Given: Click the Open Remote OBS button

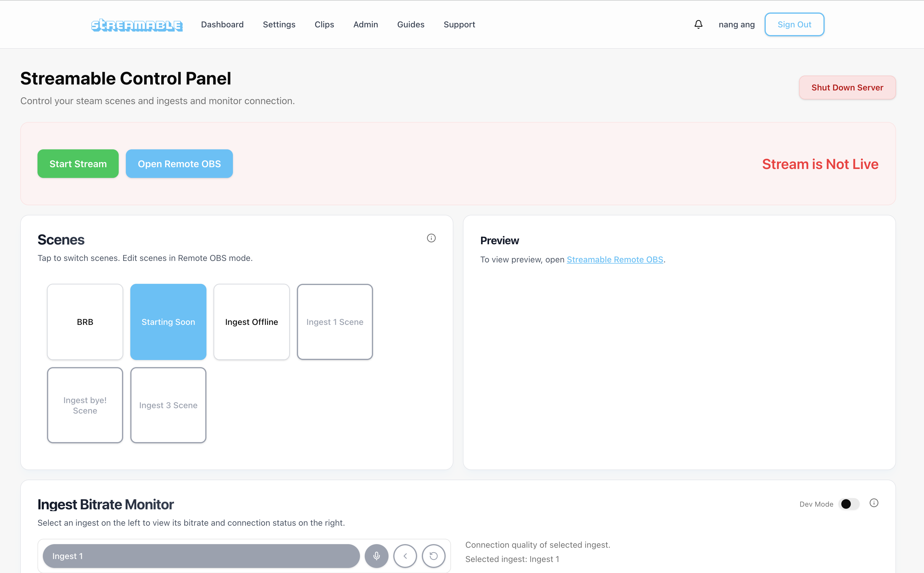Looking at the screenshot, I should tap(179, 164).
